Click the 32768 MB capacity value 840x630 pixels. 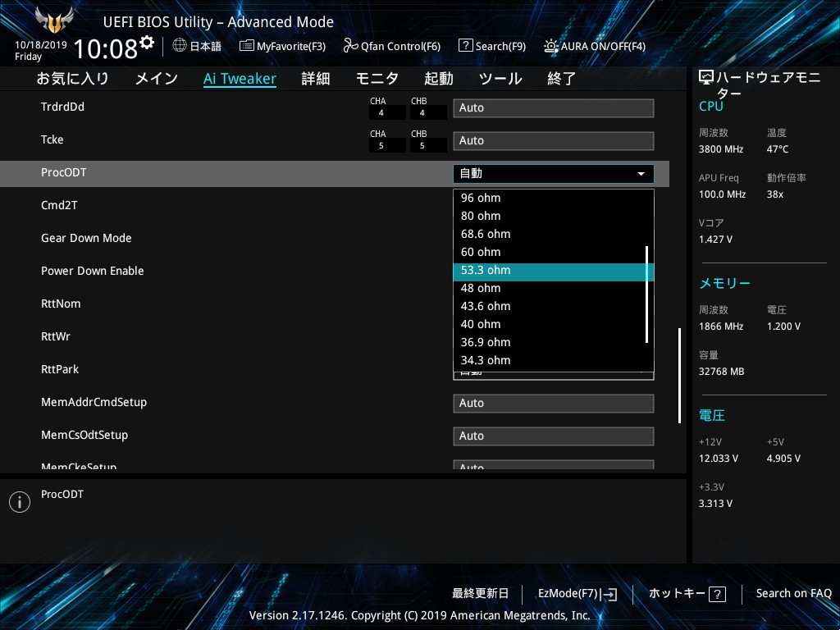pyautogui.click(x=722, y=372)
